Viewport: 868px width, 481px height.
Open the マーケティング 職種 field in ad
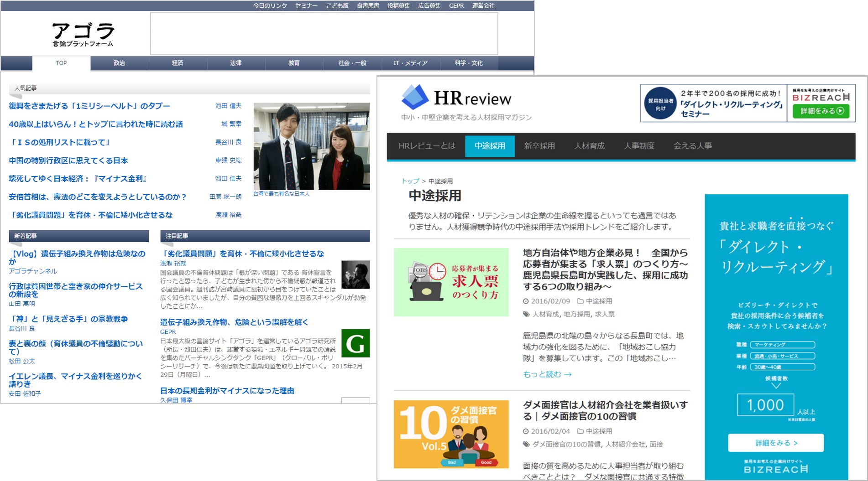(782, 345)
